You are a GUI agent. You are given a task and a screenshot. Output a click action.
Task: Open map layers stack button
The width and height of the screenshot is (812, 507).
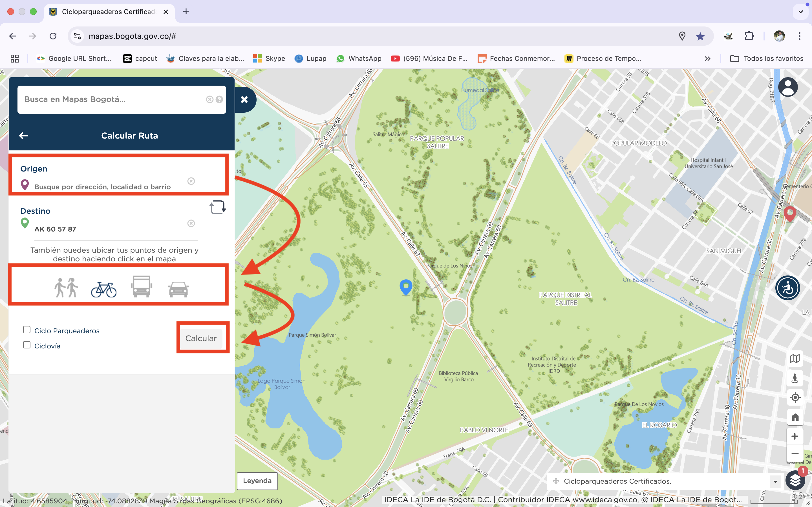(795, 481)
